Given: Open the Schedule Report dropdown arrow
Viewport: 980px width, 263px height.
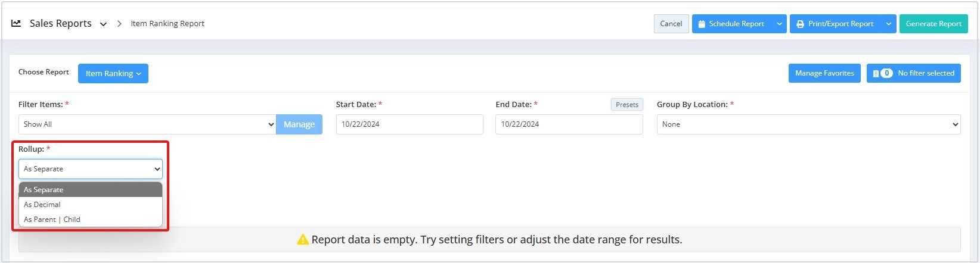Looking at the screenshot, I should 779,24.
